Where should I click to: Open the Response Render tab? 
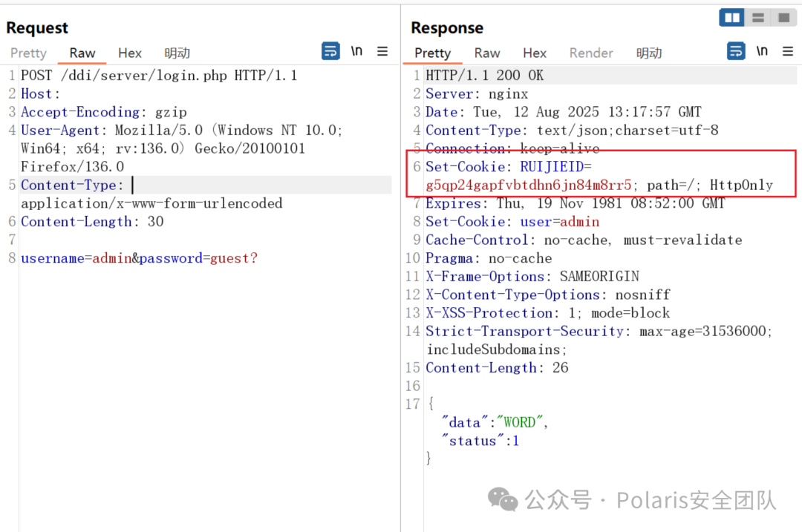point(591,53)
